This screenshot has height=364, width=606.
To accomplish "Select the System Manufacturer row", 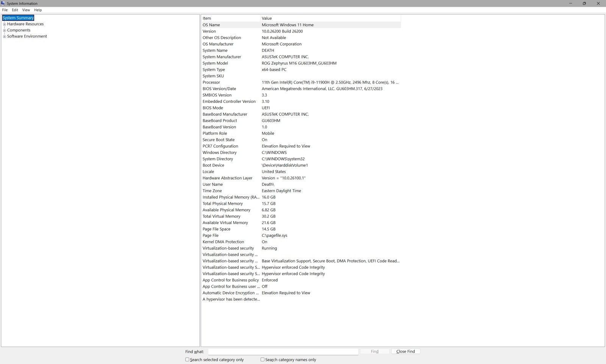I will click(x=301, y=57).
